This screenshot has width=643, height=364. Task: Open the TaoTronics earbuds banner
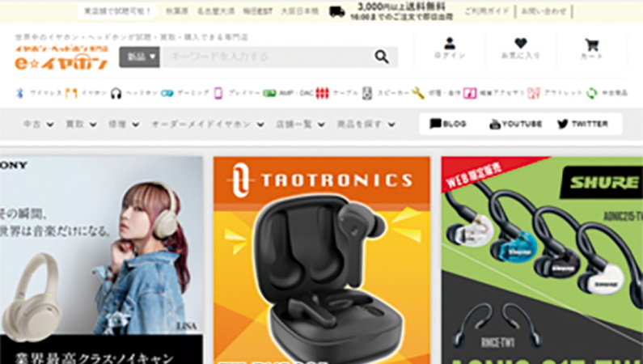tap(322, 260)
